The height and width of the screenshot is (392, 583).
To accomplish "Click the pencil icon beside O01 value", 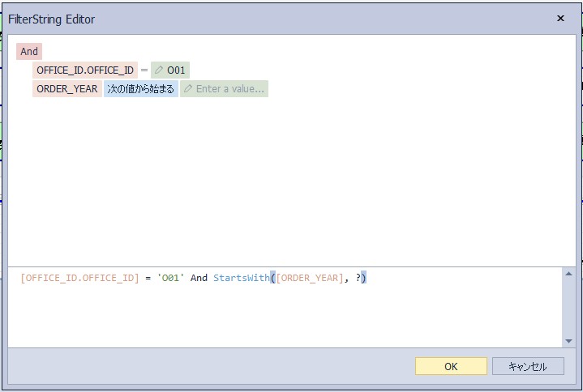I will (159, 70).
